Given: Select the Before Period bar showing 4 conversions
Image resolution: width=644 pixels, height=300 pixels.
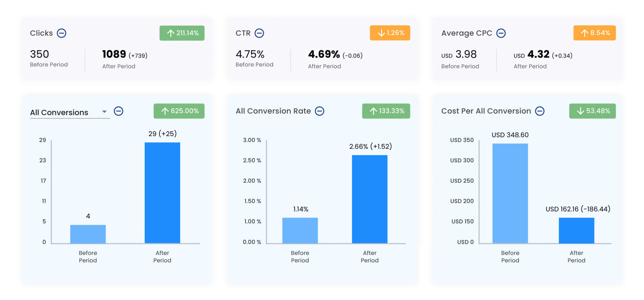Looking at the screenshot, I should (88, 234).
